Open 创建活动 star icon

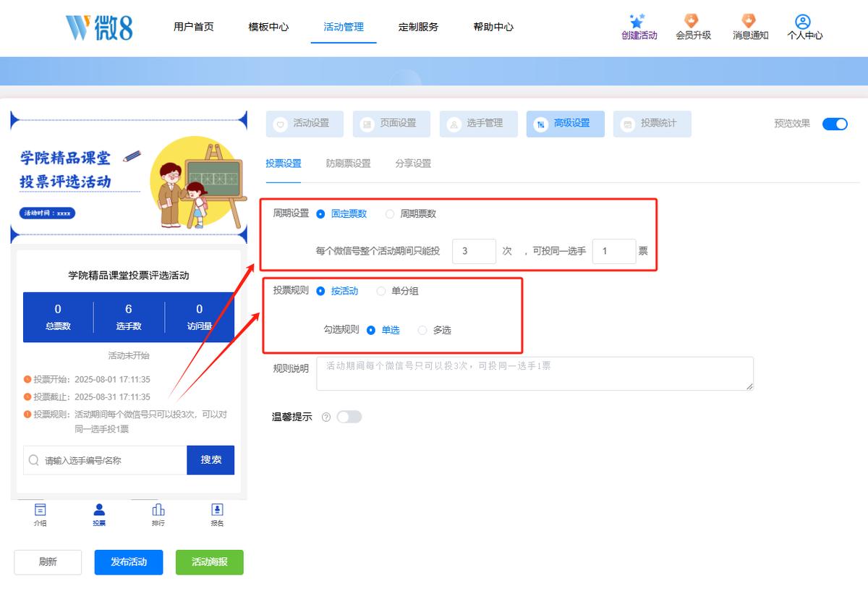tap(637, 21)
